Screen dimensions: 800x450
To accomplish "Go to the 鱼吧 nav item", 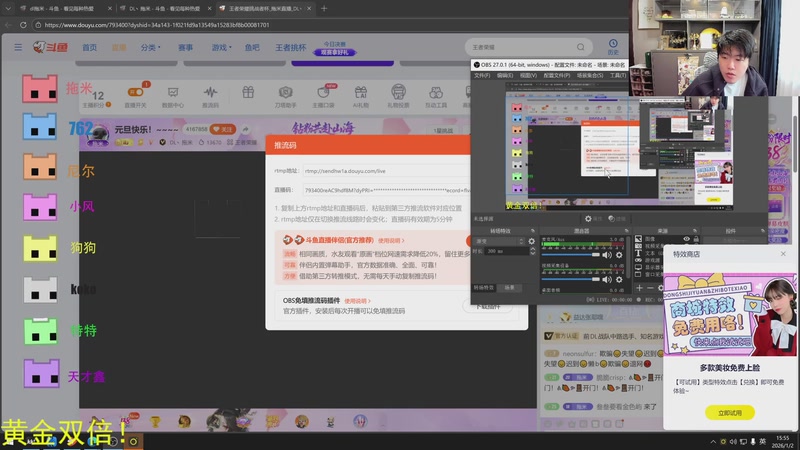I will click(252, 47).
